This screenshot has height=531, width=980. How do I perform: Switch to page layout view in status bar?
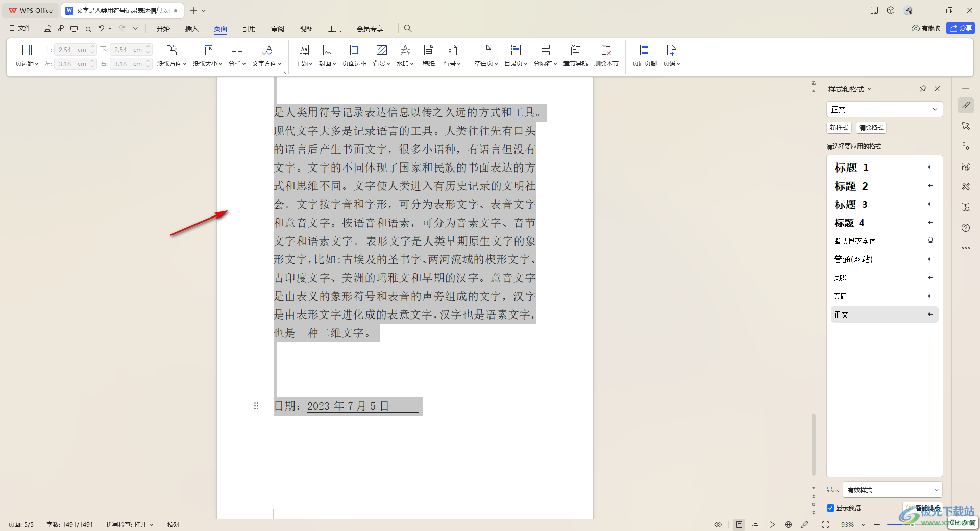point(739,524)
